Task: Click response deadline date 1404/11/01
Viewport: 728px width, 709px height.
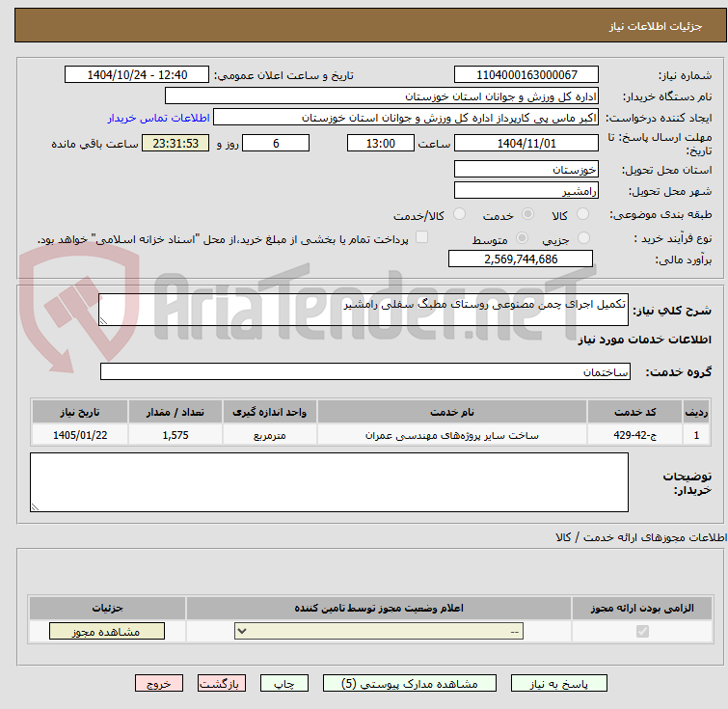Action: pos(526,143)
